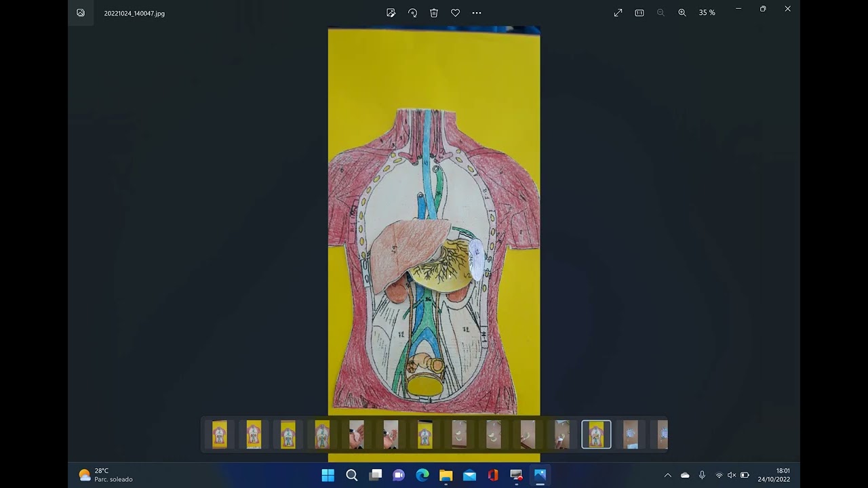
Task: Close the Photos window
Action: pos(787,9)
